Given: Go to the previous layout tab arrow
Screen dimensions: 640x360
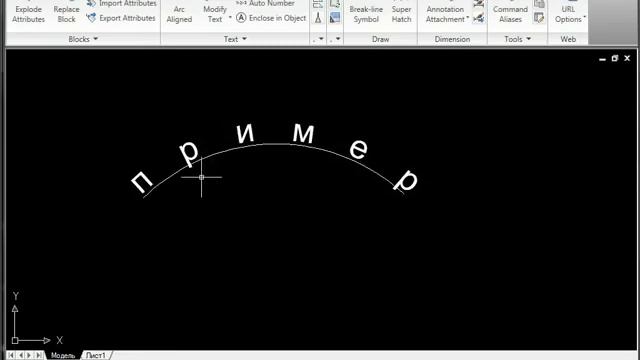Looking at the screenshot, I should (x=20, y=356).
